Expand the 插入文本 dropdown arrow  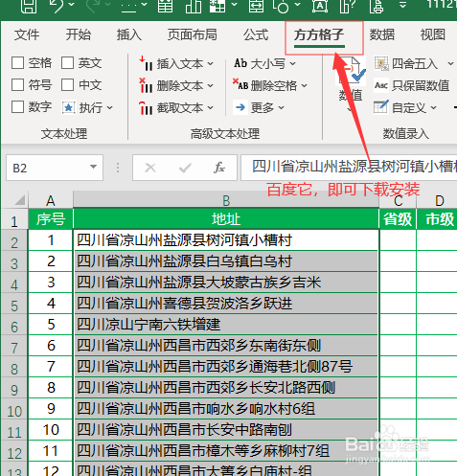[210, 64]
